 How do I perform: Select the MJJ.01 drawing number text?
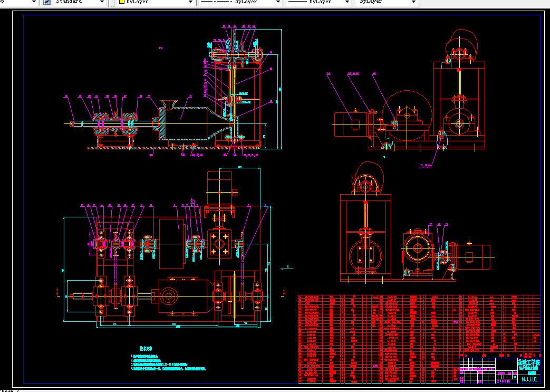coord(529,379)
